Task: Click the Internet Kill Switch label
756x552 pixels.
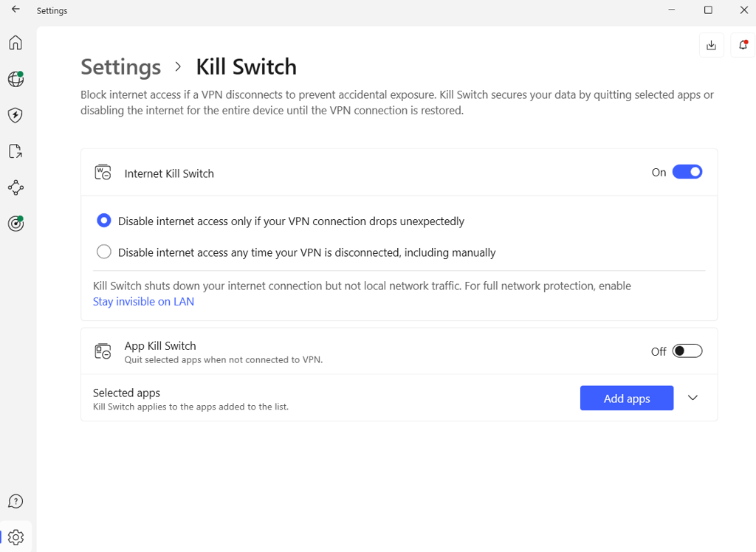Action: (x=169, y=173)
